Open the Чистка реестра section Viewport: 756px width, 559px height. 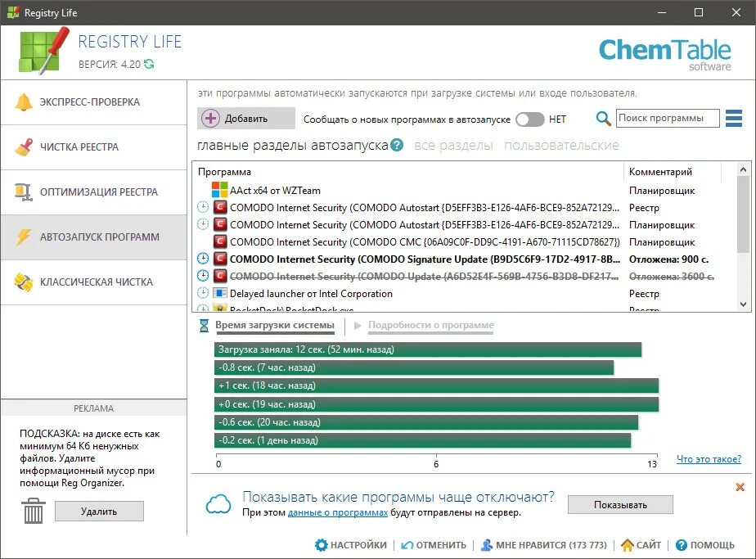pyautogui.click(x=93, y=147)
